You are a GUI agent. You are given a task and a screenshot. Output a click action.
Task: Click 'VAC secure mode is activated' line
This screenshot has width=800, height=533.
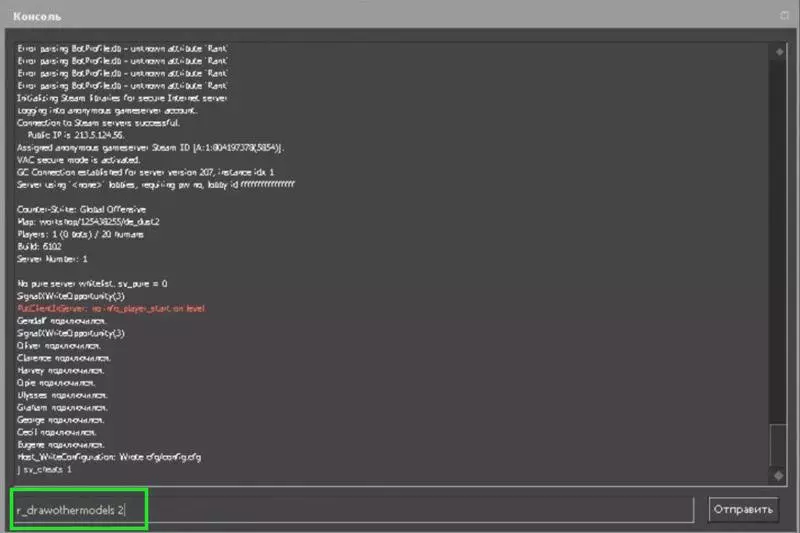78,160
